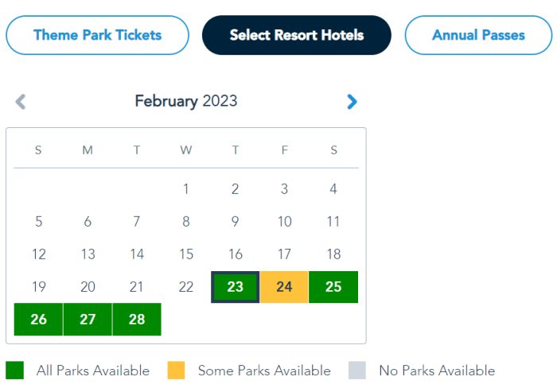Pick February 28 date
This screenshot has height=392, width=557.
tap(137, 320)
